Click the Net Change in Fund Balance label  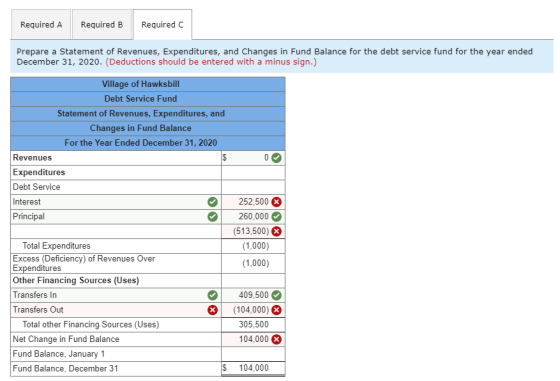point(66,339)
